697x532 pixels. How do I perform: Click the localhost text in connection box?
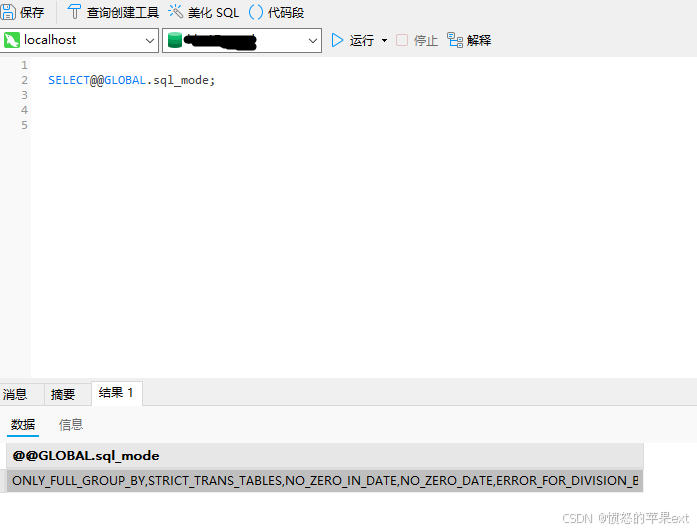[x=50, y=40]
